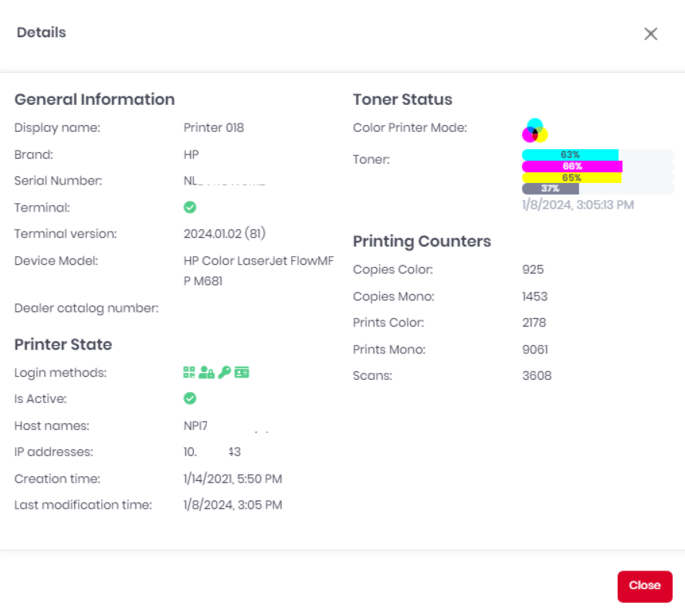Viewport: 685px width, 616px height.
Task: Click the Color Printer Mode label
Action: 410,127
